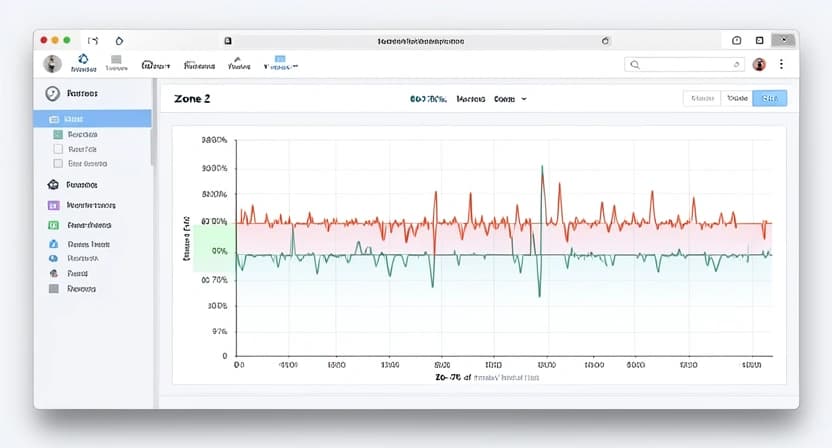
Task: Click the Zone 2 panel title
Action: [192, 99]
